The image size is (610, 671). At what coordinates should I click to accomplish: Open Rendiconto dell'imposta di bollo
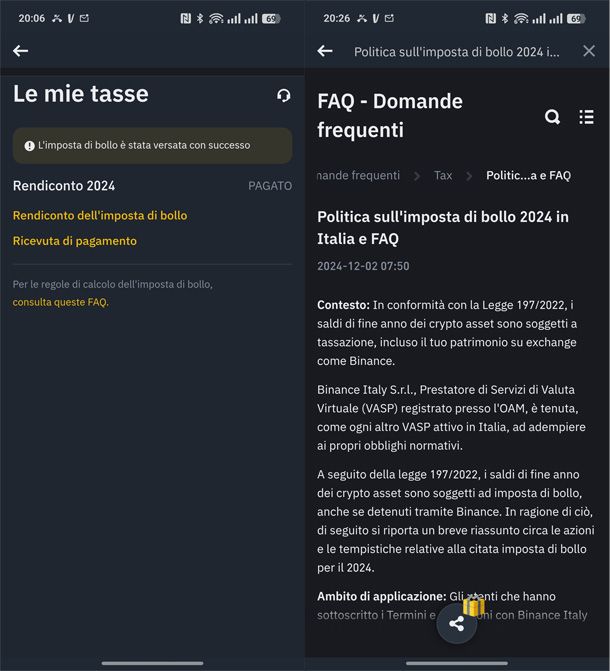(100, 215)
